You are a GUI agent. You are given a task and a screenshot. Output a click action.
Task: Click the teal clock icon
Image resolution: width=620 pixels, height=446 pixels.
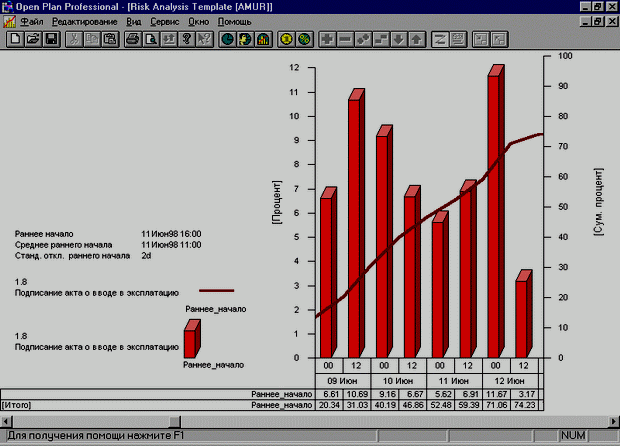click(x=227, y=39)
